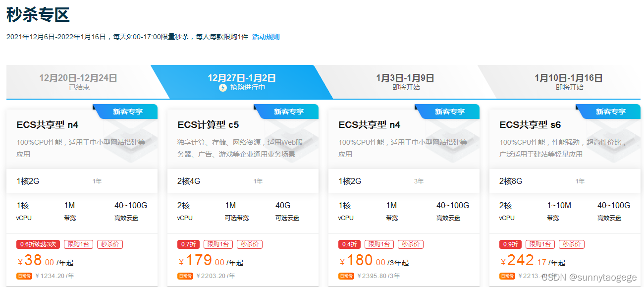Select the 1核2G 1年 configuration row
This screenshot has width=644, height=287.
(82, 181)
